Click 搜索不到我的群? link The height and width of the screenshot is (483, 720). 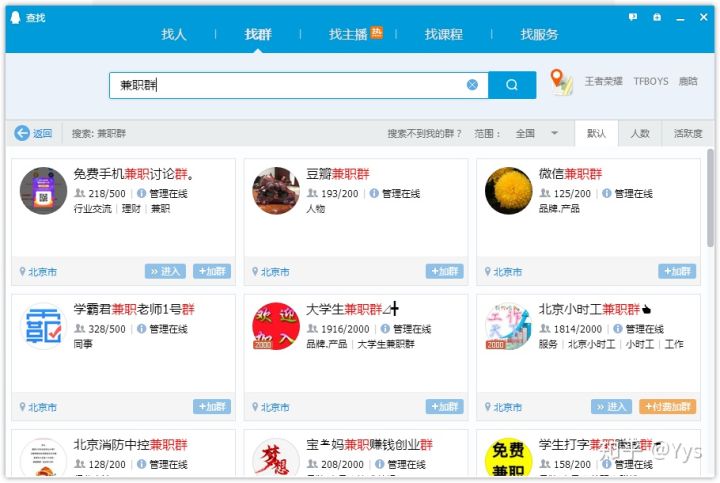point(424,133)
